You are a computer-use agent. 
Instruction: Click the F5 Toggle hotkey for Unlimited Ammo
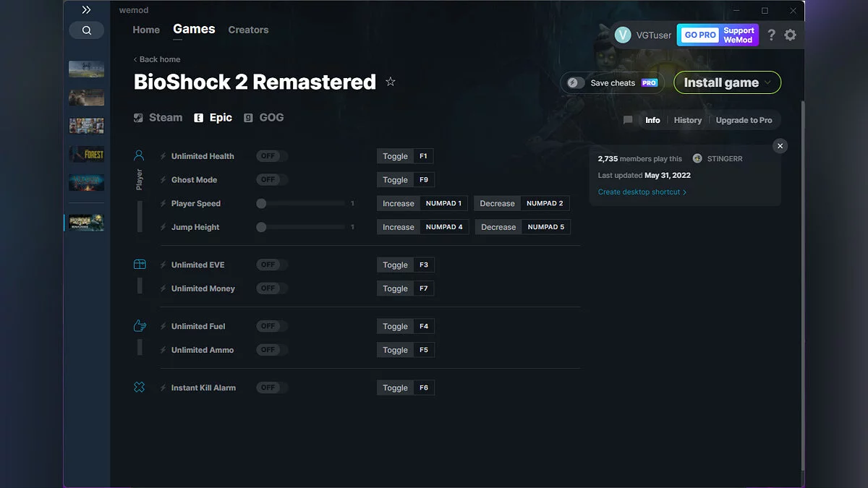coord(405,350)
